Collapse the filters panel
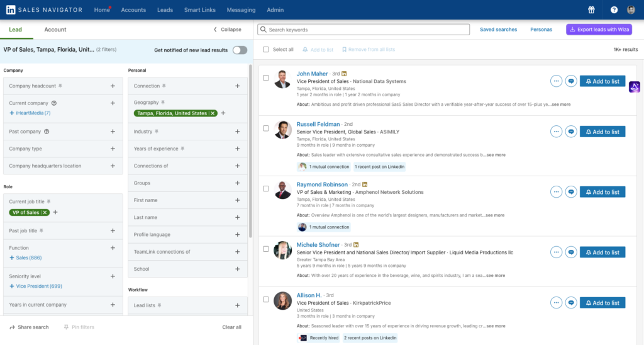The image size is (644, 345). (227, 30)
